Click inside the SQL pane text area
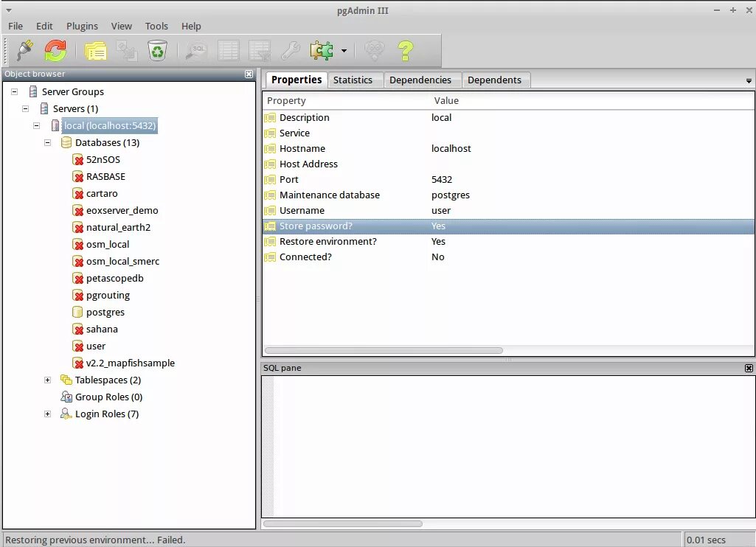756x547 pixels. pyautogui.click(x=514, y=447)
